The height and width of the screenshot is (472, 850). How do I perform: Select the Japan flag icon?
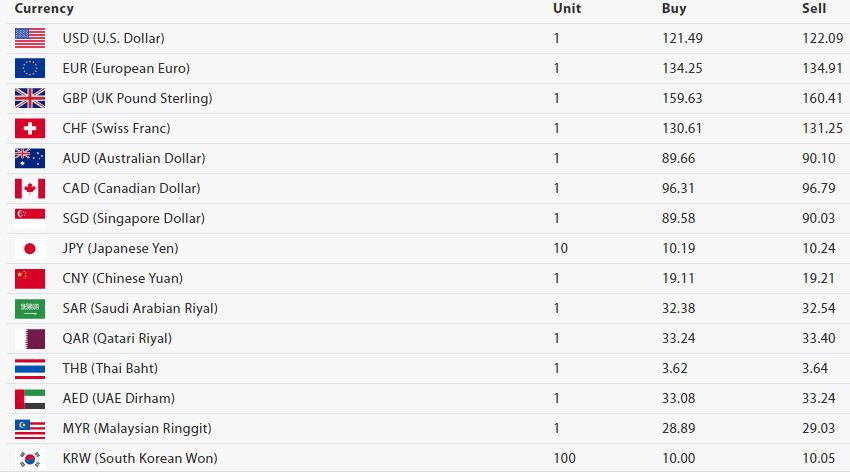[x=30, y=249]
